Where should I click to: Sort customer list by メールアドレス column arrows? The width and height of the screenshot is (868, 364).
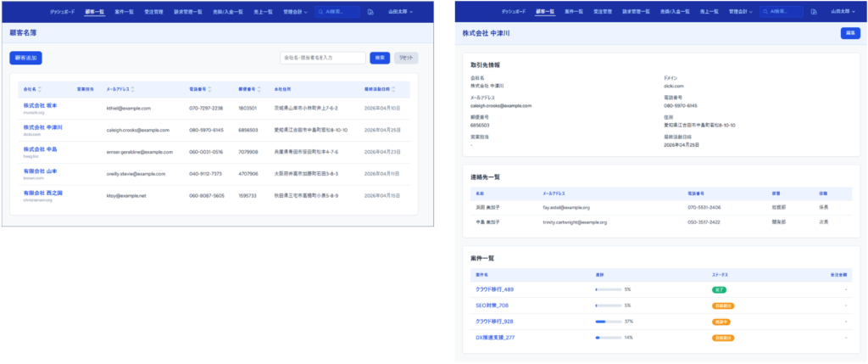point(133,89)
